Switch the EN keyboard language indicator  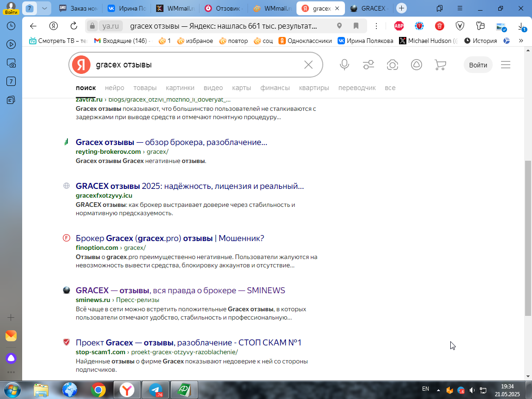pos(425,389)
